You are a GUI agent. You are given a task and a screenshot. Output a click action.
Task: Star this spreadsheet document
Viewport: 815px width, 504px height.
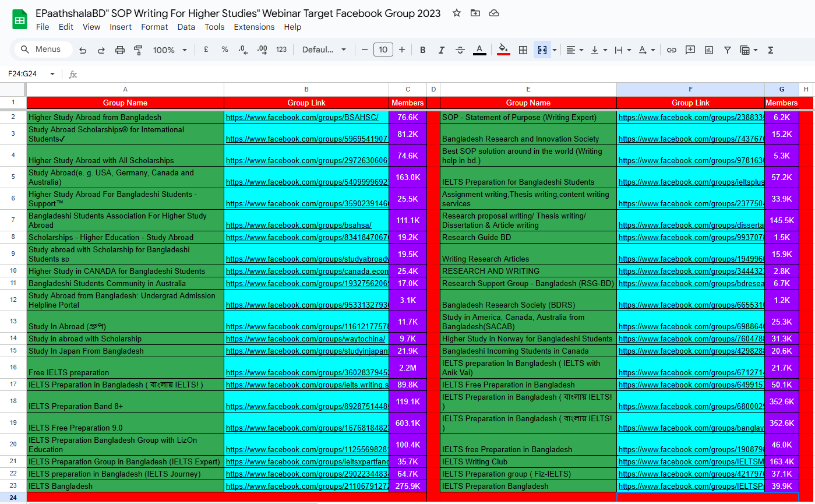457,13
